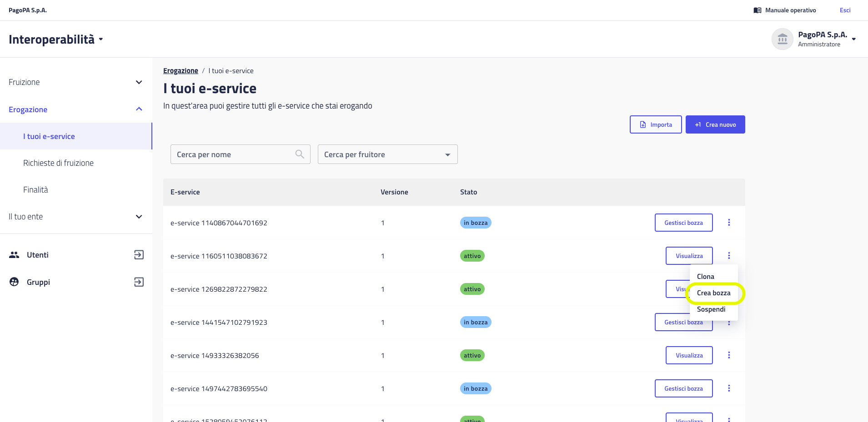Click the Manuale operativo book icon
This screenshot has width=868, height=422.
[x=757, y=10]
